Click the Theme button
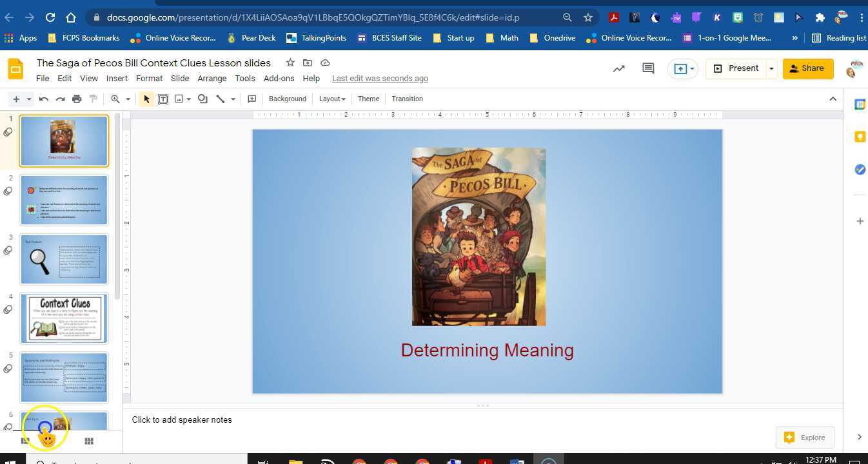 pos(368,99)
